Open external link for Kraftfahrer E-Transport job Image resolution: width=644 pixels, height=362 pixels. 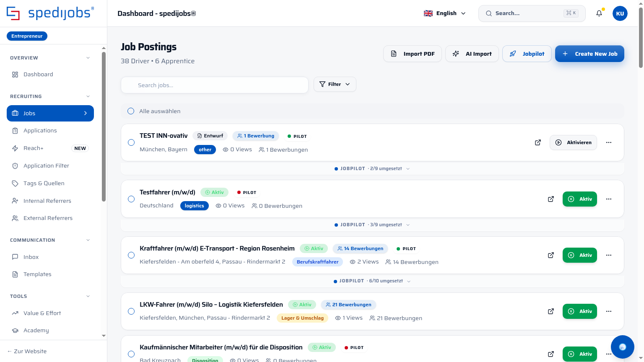551,255
